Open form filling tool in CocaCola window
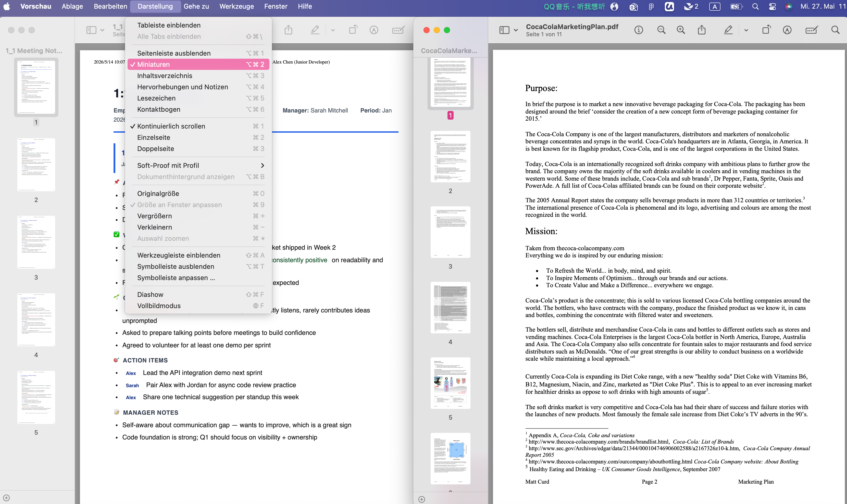Screen dimensions: 847x504 point(811,30)
